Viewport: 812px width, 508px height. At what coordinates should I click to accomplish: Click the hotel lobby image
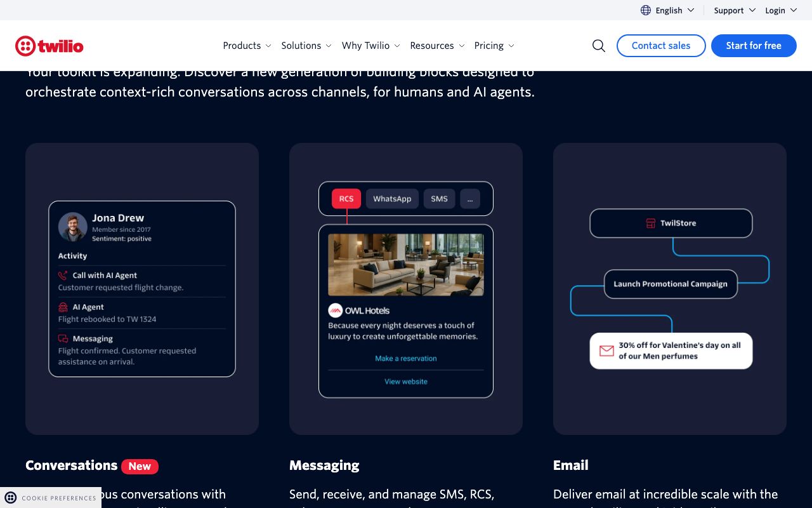pos(406,265)
